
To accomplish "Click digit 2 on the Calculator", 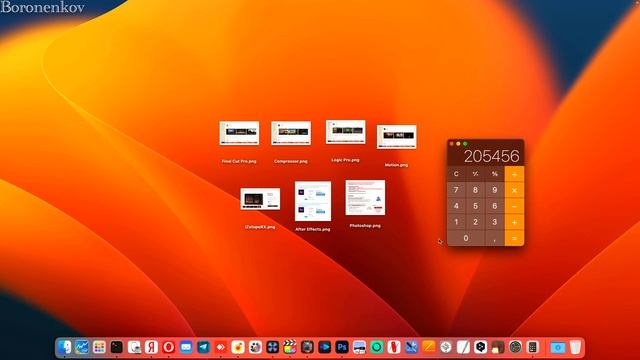I will pos(476,222).
